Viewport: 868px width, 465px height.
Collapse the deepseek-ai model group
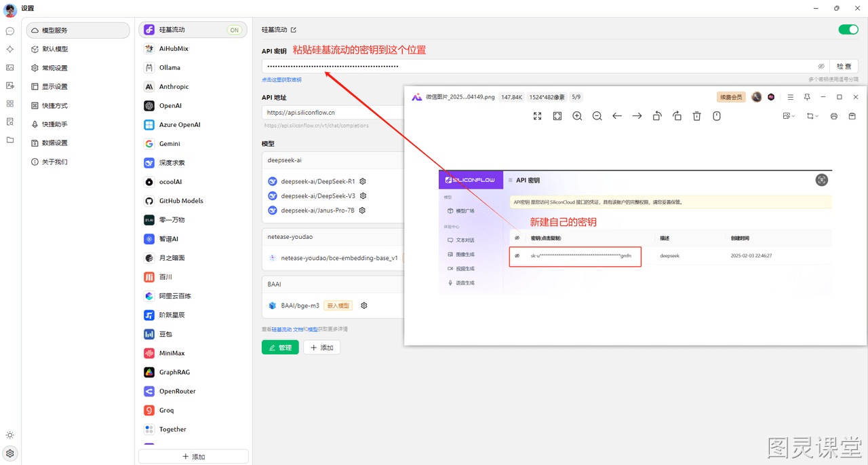coord(333,160)
